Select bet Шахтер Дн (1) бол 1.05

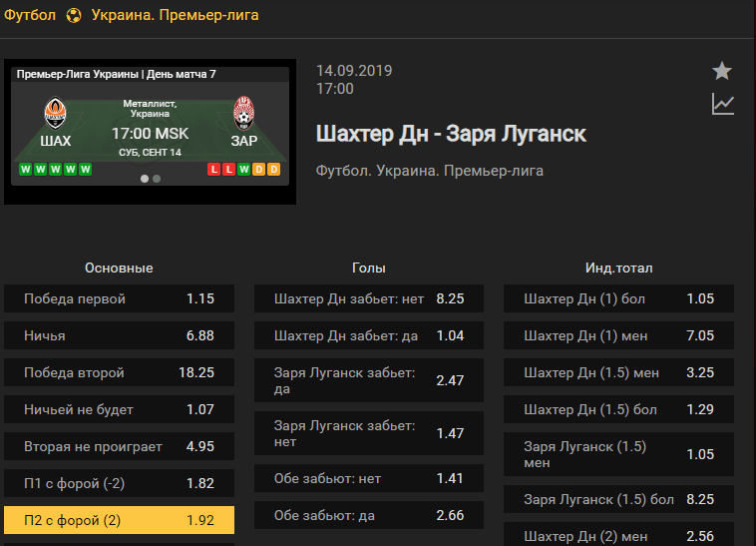[x=619, y=298]
